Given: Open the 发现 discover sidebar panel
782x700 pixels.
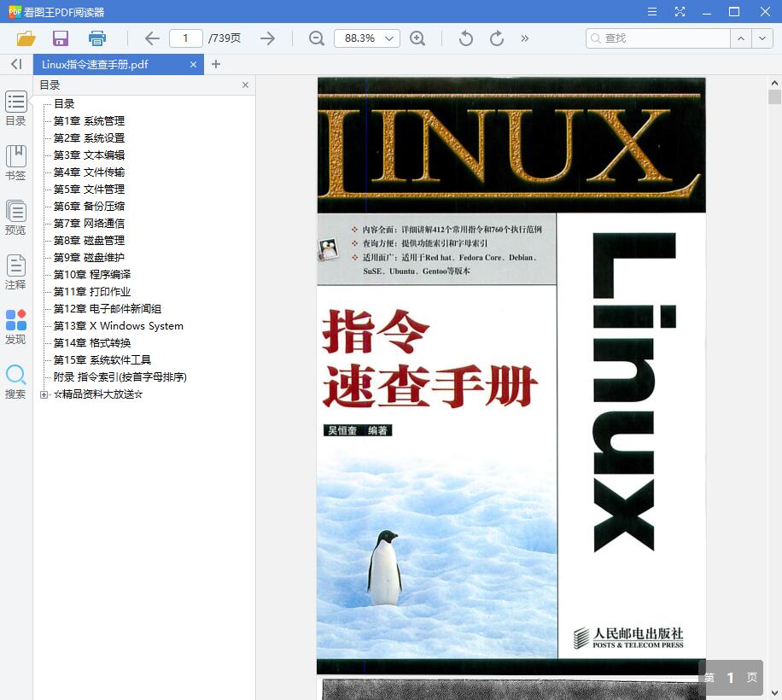Looking at the screenshot, I should point(15,327).
